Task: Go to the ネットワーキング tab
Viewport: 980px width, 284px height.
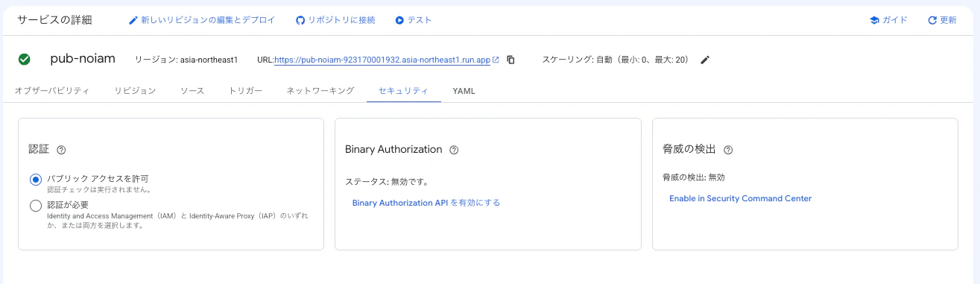Action: coord(320,91)
